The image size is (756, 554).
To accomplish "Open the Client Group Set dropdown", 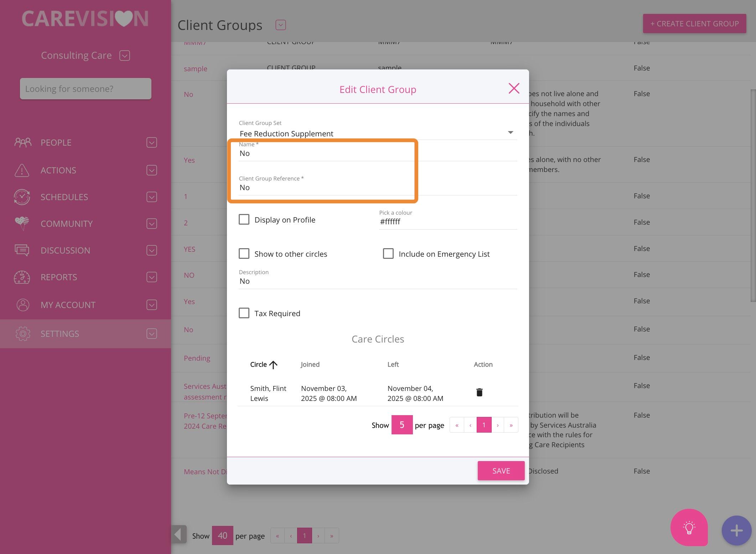I will (x=510, y=132).
